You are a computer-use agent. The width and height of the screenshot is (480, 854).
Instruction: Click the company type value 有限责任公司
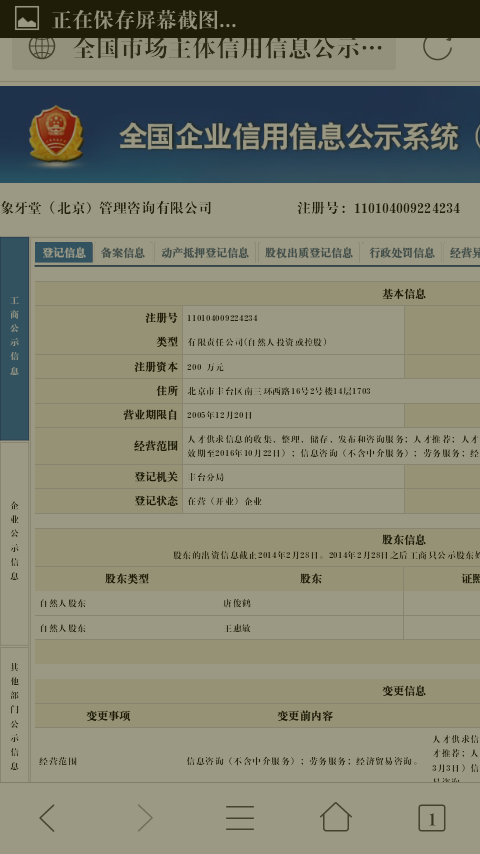pyautogui.click(x=257, y=343)
